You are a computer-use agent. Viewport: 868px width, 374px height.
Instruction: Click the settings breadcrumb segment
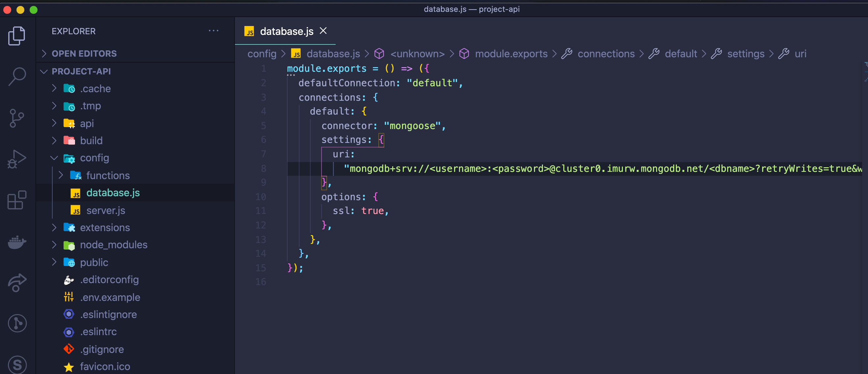tap(745, 54)
